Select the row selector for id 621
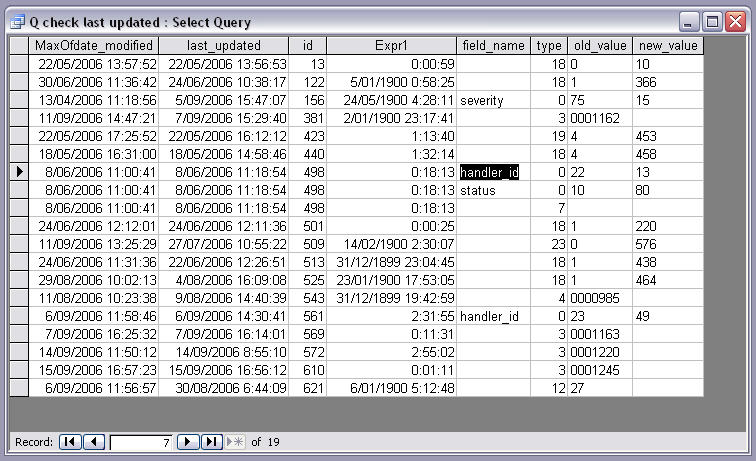 tap(19, 389)
